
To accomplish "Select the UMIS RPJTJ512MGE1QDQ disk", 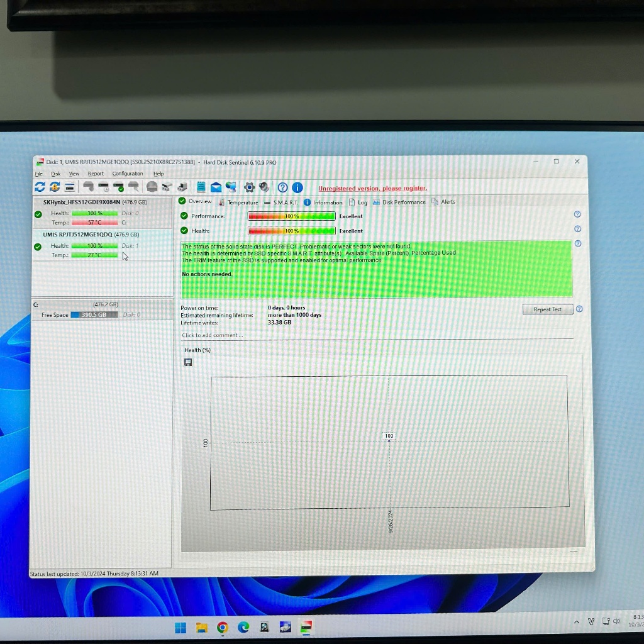I will [94, 235].
